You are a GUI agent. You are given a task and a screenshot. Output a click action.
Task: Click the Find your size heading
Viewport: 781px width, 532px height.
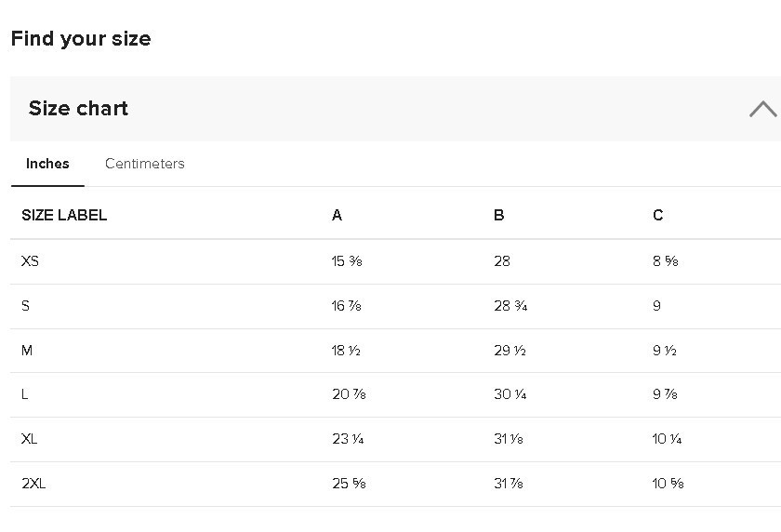pos(81,38)
